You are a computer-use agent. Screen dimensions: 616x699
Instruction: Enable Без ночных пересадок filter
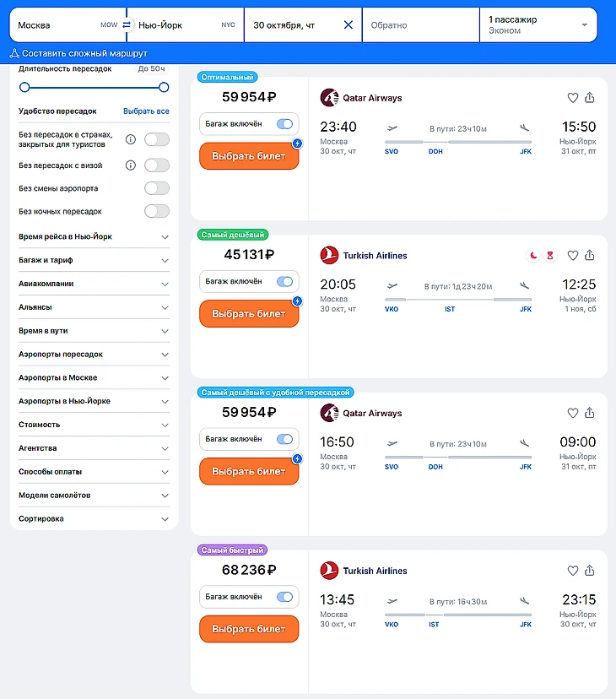point(157,211)
